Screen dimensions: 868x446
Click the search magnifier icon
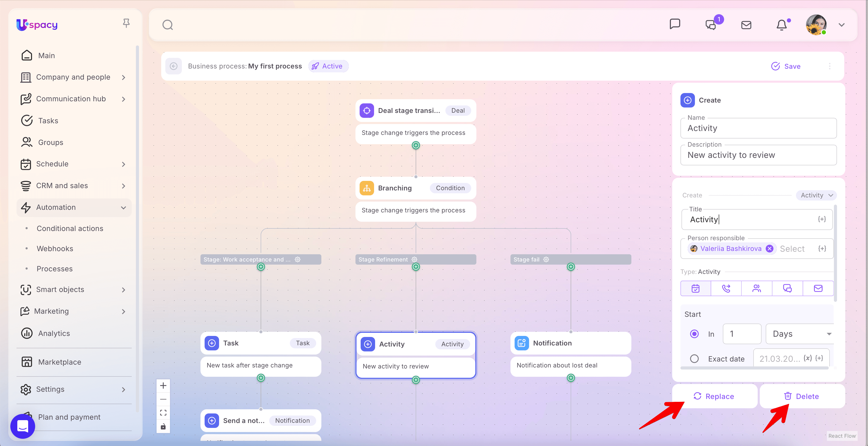(x=167, y=25)
